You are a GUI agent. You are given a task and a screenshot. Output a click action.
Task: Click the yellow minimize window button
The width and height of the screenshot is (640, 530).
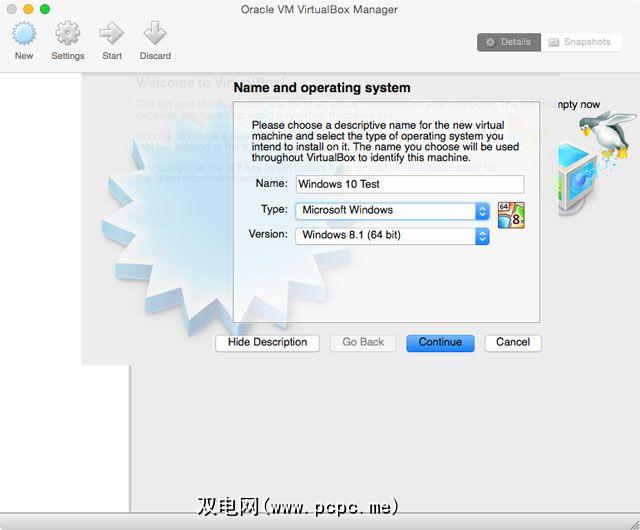point(28,9)
